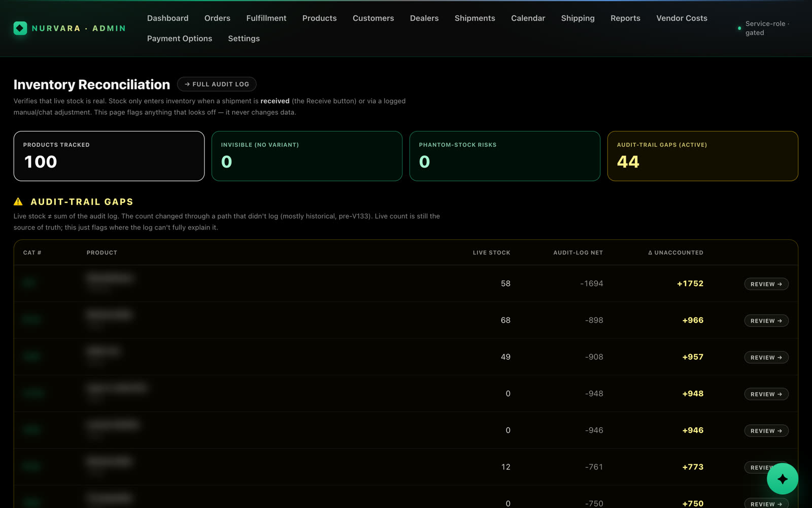This screenshot has height=508, width=812.
Task: Review the row with +957 unaccounted
Action: [766, 357]
